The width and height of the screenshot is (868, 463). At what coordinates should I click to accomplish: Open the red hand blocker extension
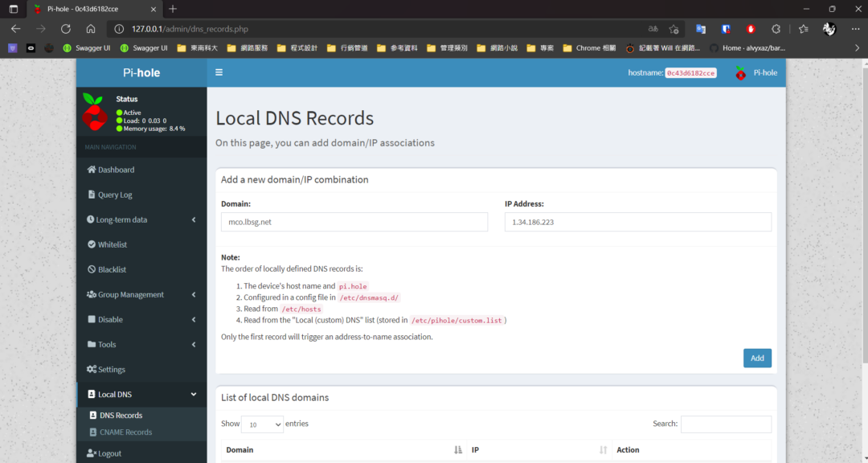click(751, 29)
